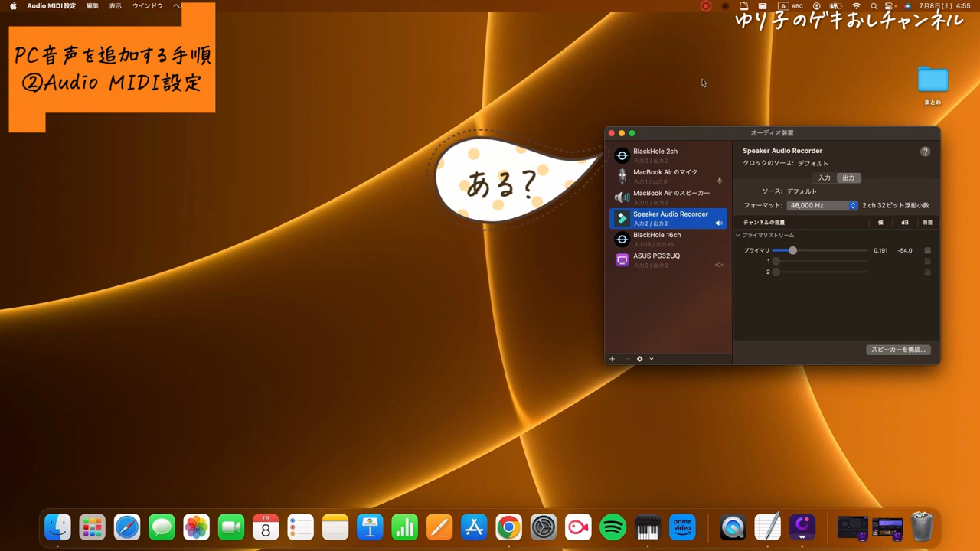Open Google Chrome from the Dock
The width and height of the screenshot is (980, 551).
[x=508, y=527]
